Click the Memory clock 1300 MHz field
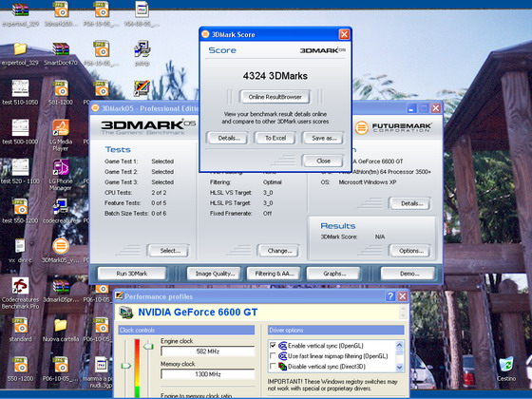 click(x=208, y=374)
